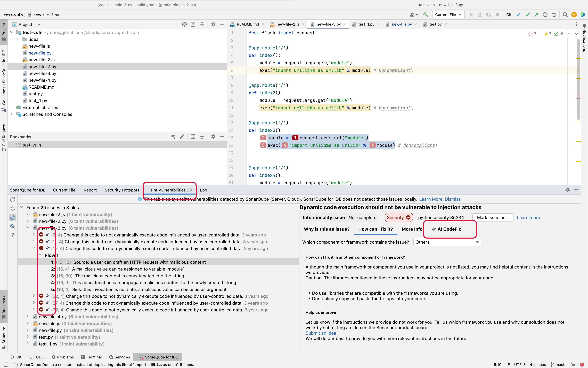
Task: Click the orange IDE update icon
Action: [x=574, y=15]
